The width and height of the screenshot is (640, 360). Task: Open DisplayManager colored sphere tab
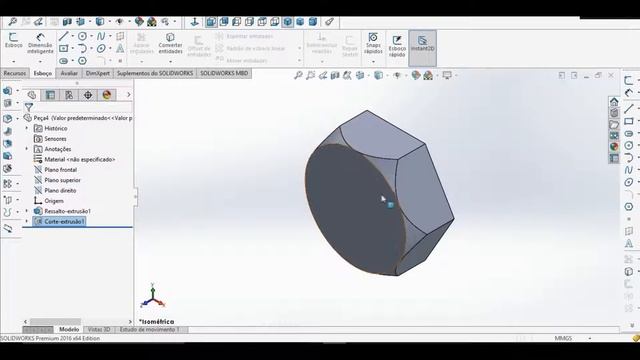pyautogui.click(x=107, y=95)
